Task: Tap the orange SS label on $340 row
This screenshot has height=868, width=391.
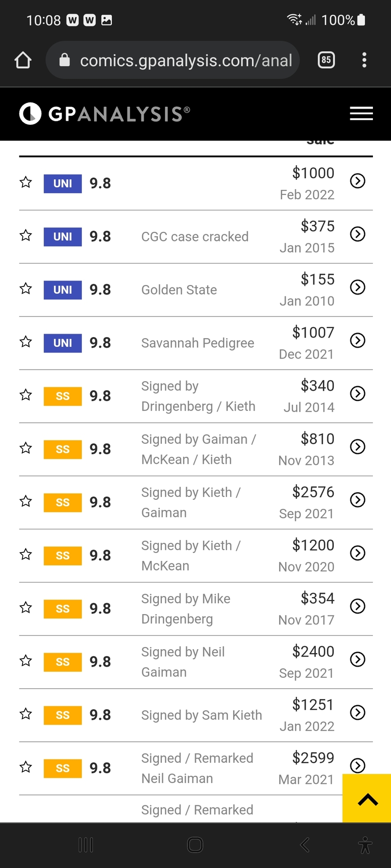Action: tap(63, 396)
